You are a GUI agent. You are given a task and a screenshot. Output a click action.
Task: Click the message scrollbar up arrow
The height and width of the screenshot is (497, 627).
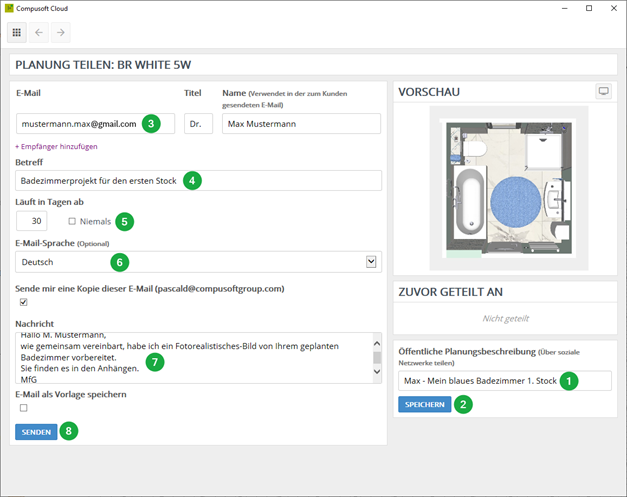point(377,343)
